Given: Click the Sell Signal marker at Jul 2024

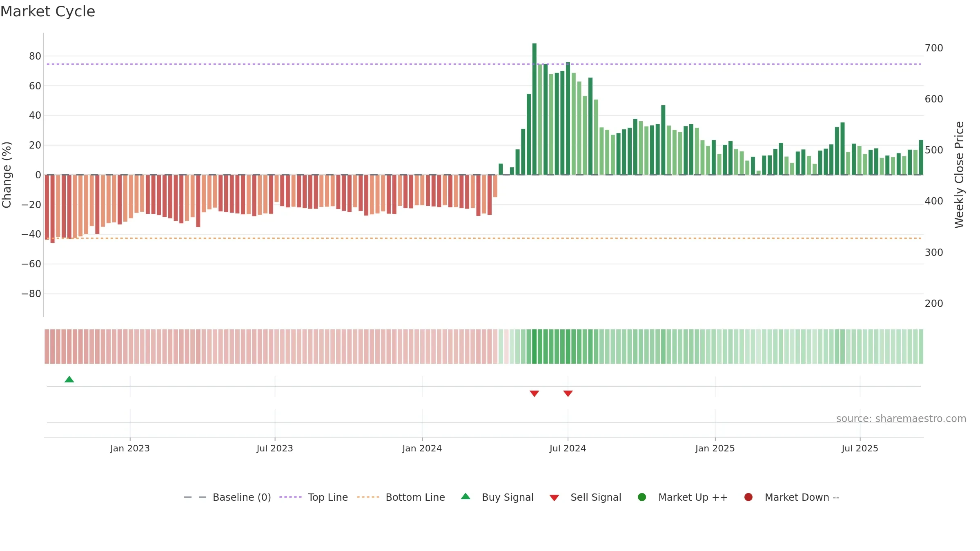Looking at the screenshot, I should pyautogui.click(x=568, y=393).
